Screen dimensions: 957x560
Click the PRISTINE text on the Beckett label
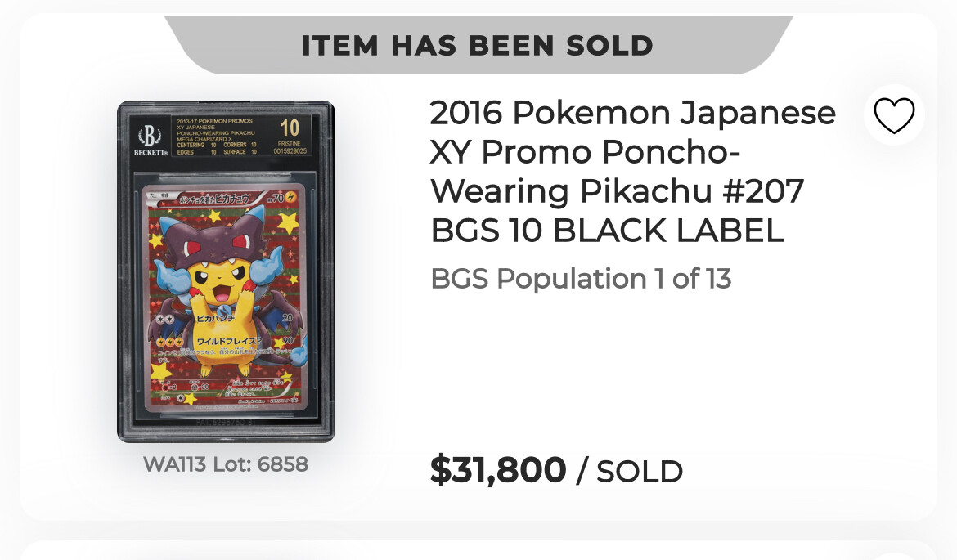[x=290, y=143]
